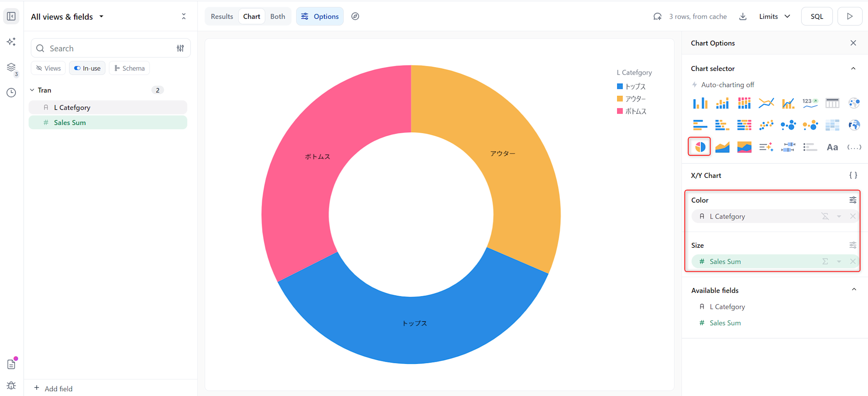The image size is (868, 396).
Task: Choose the stacked column chart icon
Action: 722,103
